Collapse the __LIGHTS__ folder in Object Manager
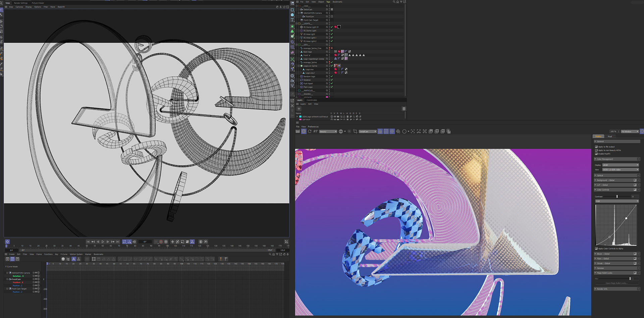Viewport: 644px width, 318px height. point(297,24)
